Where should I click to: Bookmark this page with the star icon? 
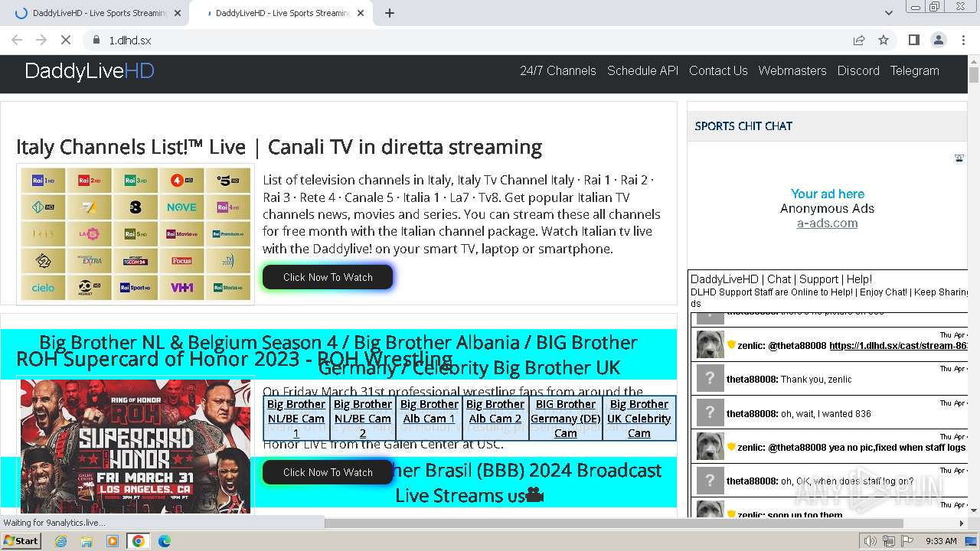(884, 40)
